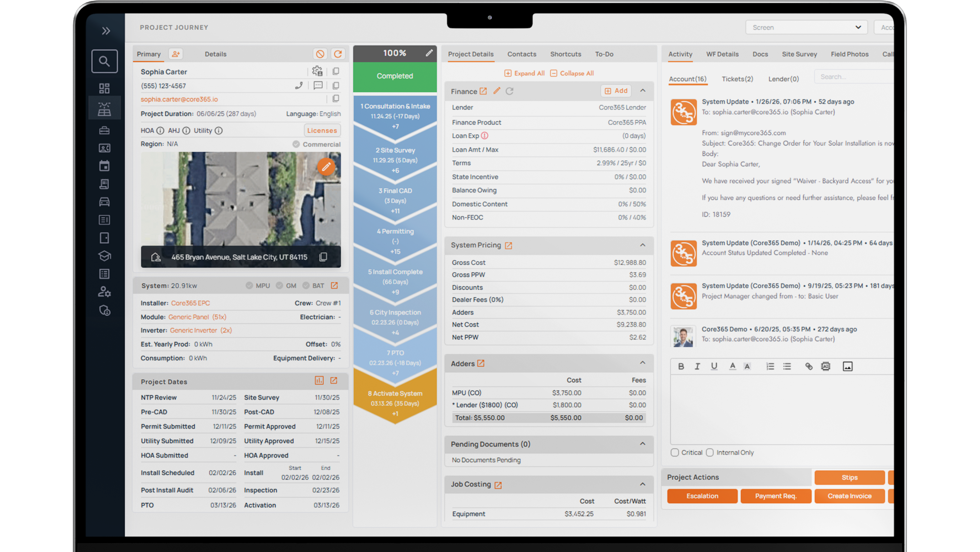The height and width of the screenshot is (552, 980).
Task: Toggle bold formatting in the note editor
Action: click(x=681, y=366)
